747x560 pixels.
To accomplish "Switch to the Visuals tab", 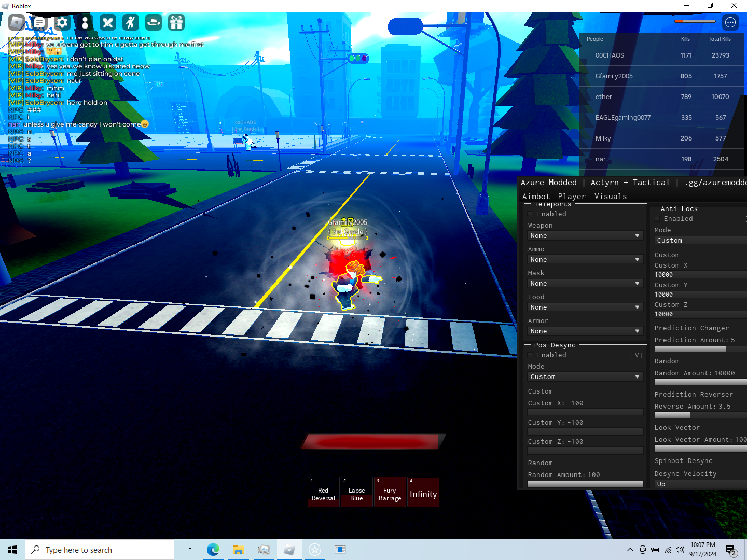I will click(x=611, y=197).
